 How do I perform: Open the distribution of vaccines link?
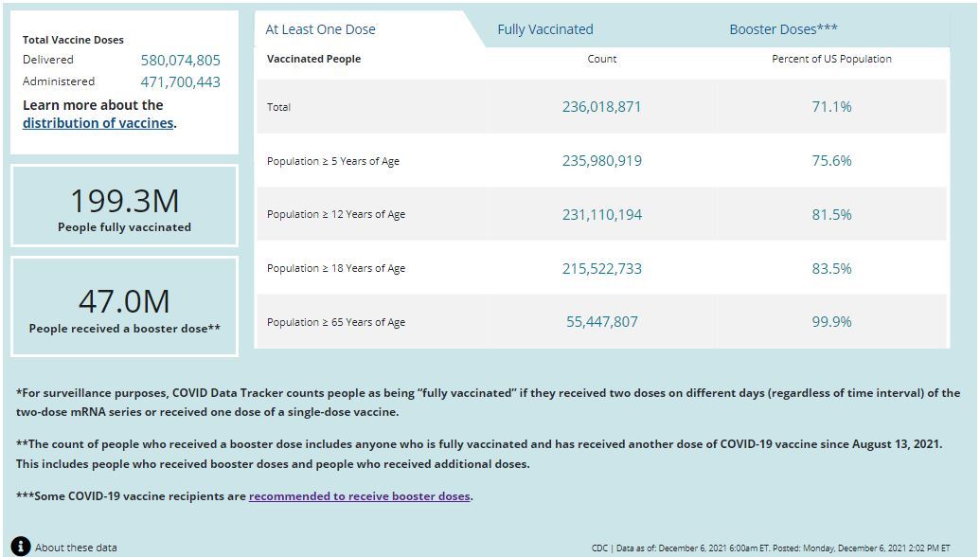(x=98, y=123)
